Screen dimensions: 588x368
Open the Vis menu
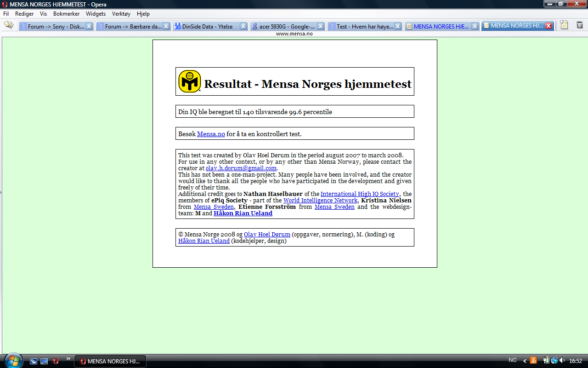click(x=43, y=14)
